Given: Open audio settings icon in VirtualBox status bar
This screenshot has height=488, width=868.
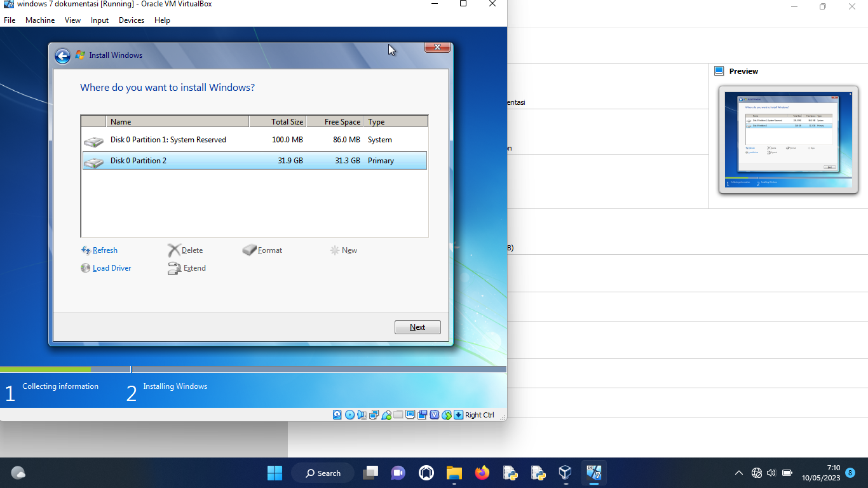Looking at the screenshot, I should point(362,415).
